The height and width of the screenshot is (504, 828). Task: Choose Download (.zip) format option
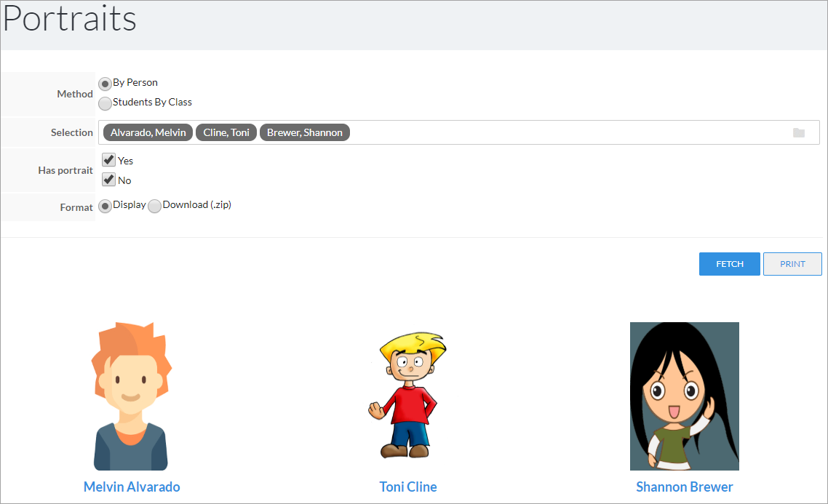(x=155, y=206)
